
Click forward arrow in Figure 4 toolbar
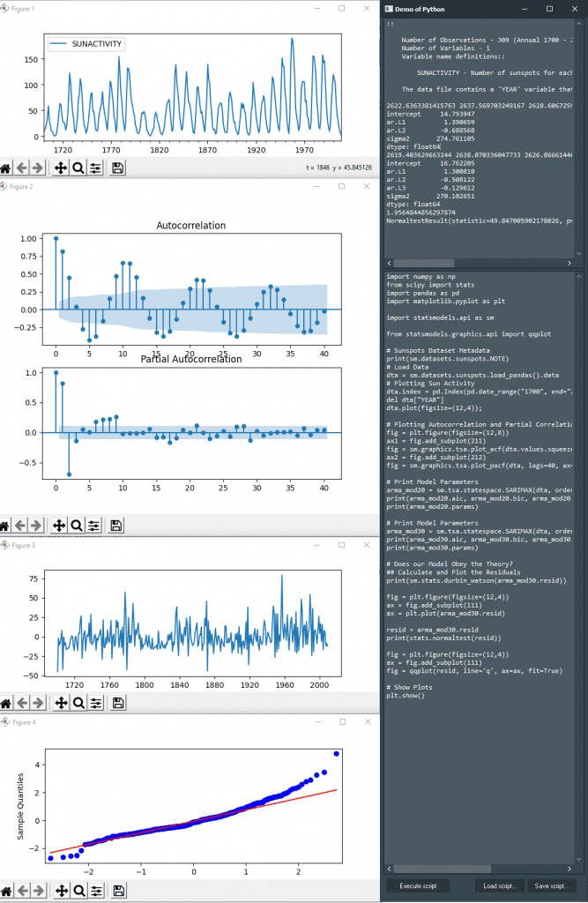39,891
